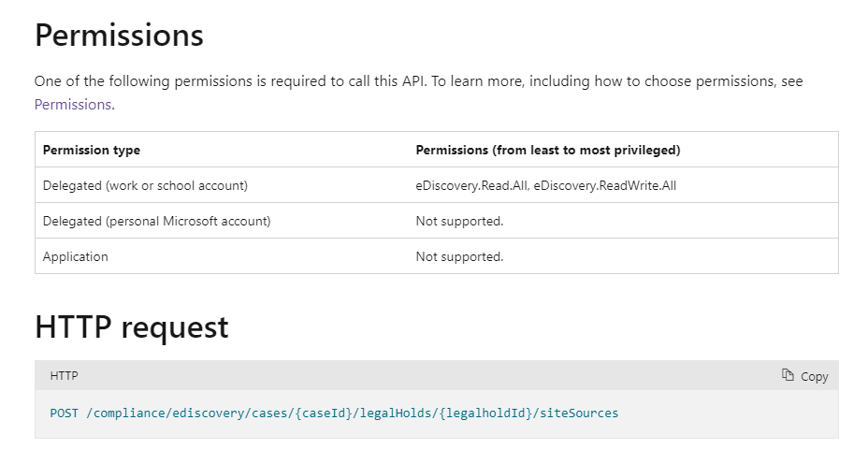Click the {legalholdId} placeholder in the URL

pyautogui.click(x=486, y=413)
